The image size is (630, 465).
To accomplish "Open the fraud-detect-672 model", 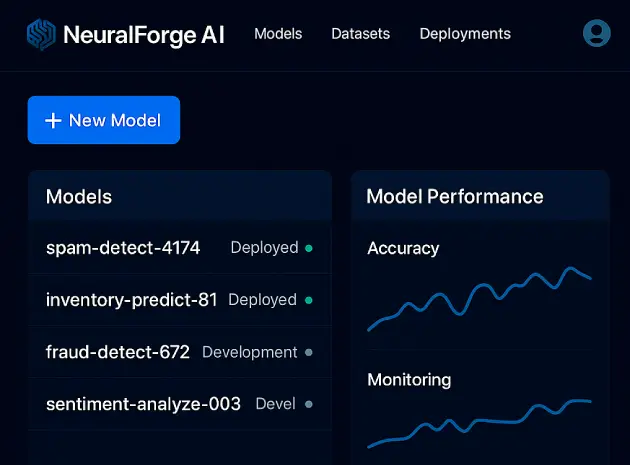I will coord(180,352).
